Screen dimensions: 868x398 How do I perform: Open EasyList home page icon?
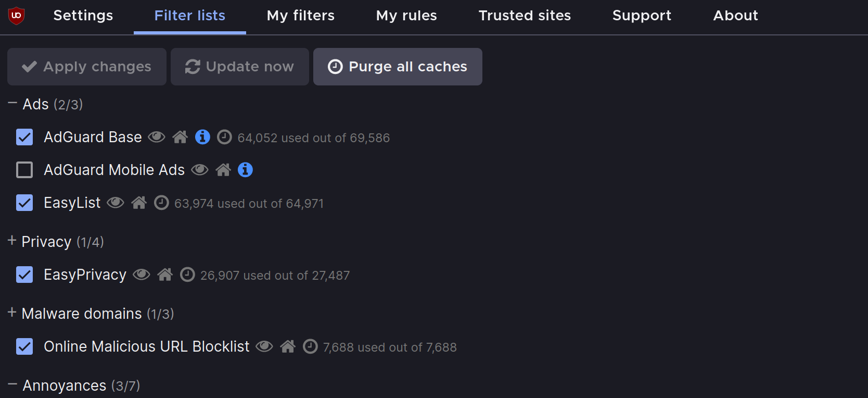(x=139, y=203)
